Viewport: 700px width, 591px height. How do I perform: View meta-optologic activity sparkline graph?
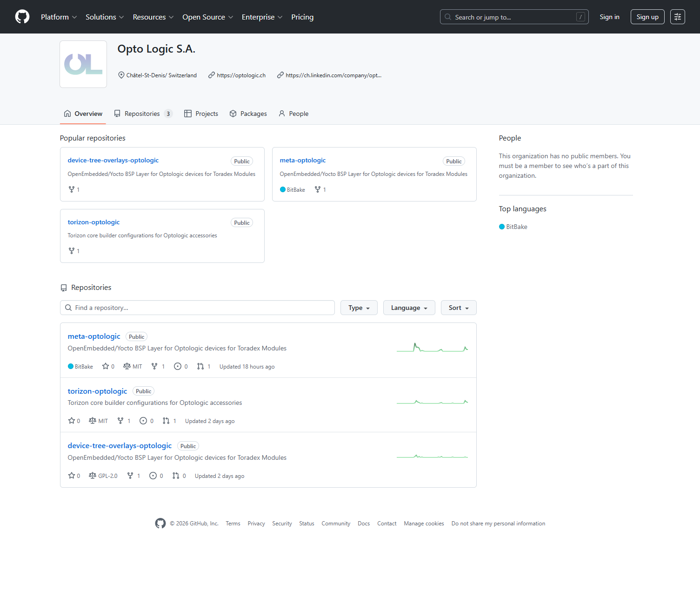(433, 348)
